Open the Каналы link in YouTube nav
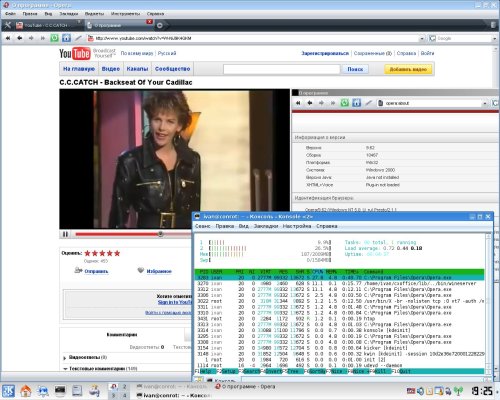The image size is (500, 400). click(137, 69)
